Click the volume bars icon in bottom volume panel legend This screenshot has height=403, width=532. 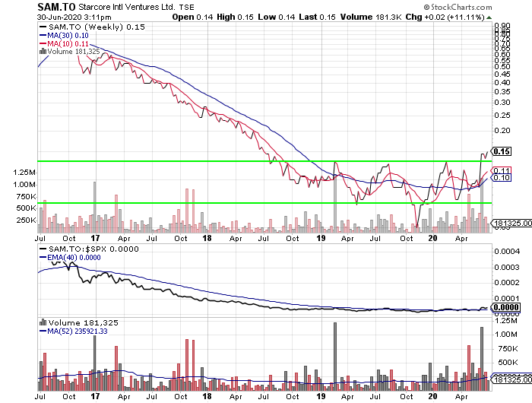43,322
